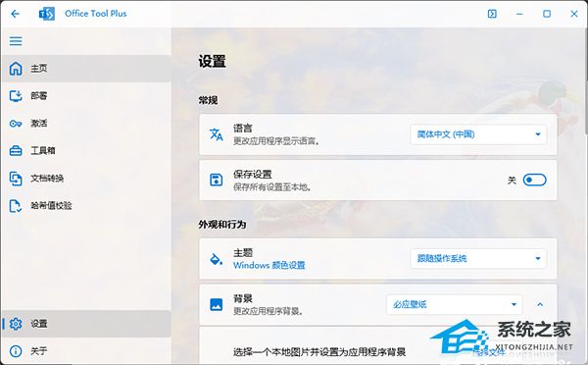Open the 语言 dropdown showing 简体中文 (中国)
Image resolution: width=588 pixels, height=365 pixels.
tap(478, 134)
